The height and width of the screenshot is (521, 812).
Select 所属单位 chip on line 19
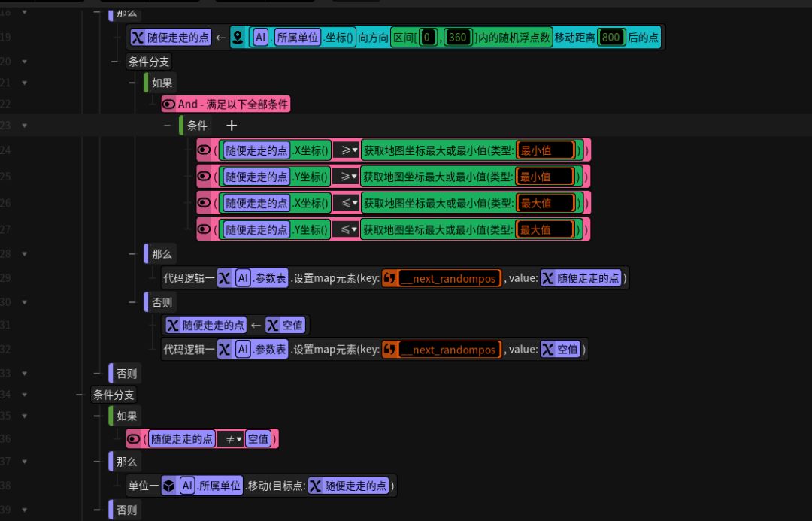(298, 38)
